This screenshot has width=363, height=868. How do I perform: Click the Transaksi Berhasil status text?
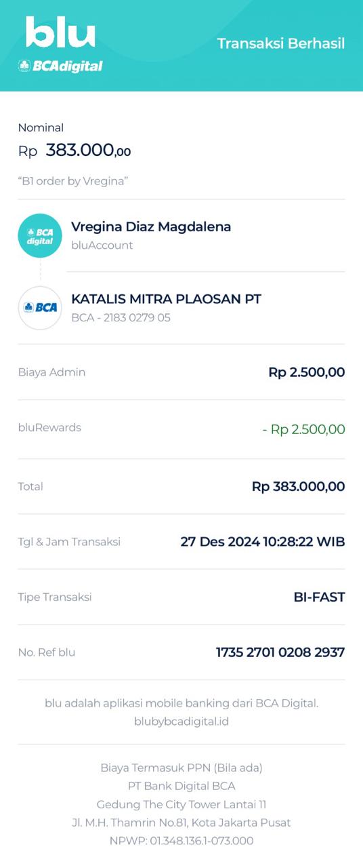tap(281, 43)
